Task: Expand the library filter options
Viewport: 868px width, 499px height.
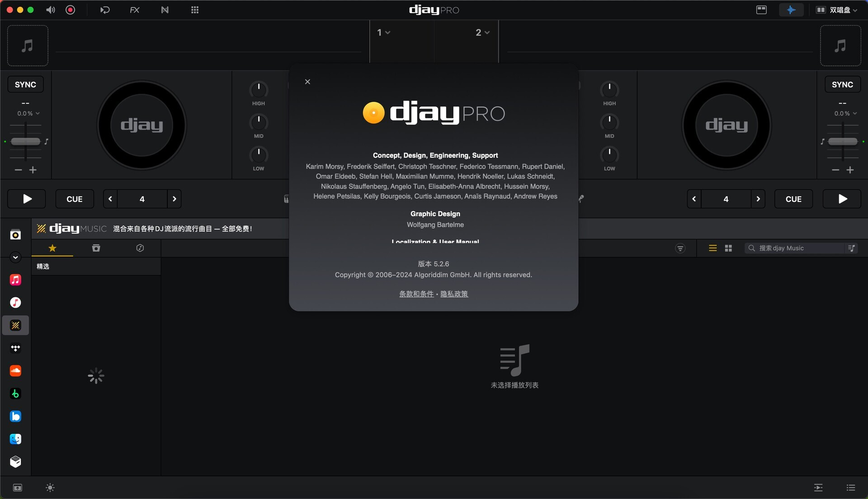Action: (x=680, y=247)
